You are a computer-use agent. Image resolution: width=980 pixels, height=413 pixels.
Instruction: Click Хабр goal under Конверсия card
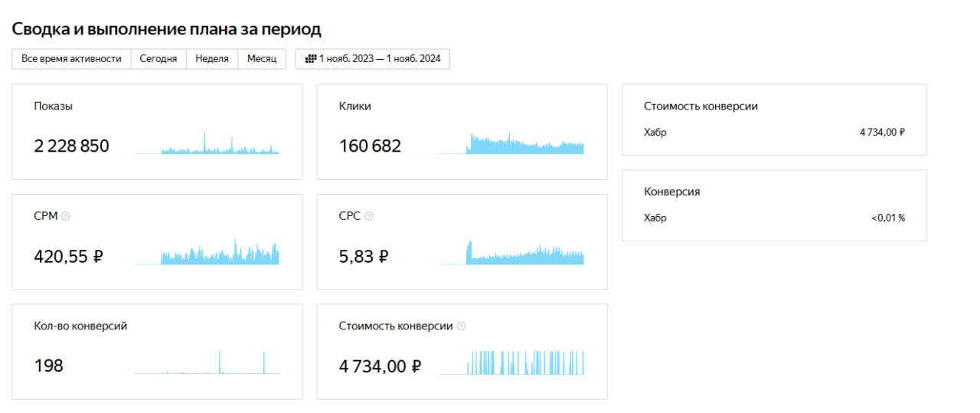pyautogui.click(x=655, y=218)
